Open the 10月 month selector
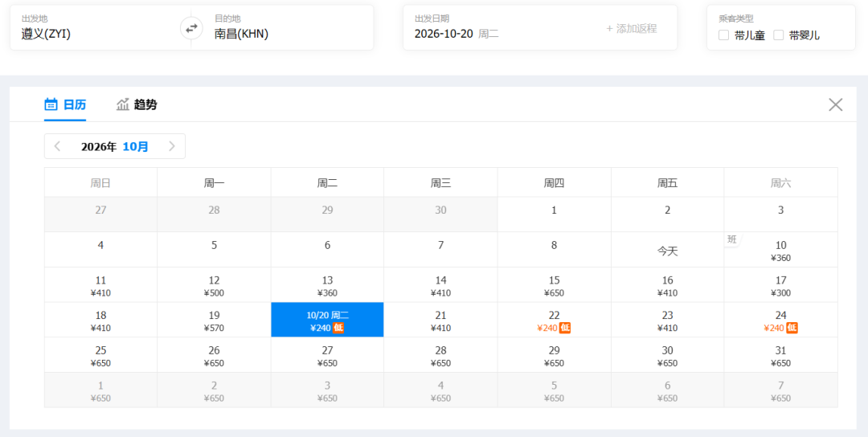 pyautogui.click(x=136, y=146)
